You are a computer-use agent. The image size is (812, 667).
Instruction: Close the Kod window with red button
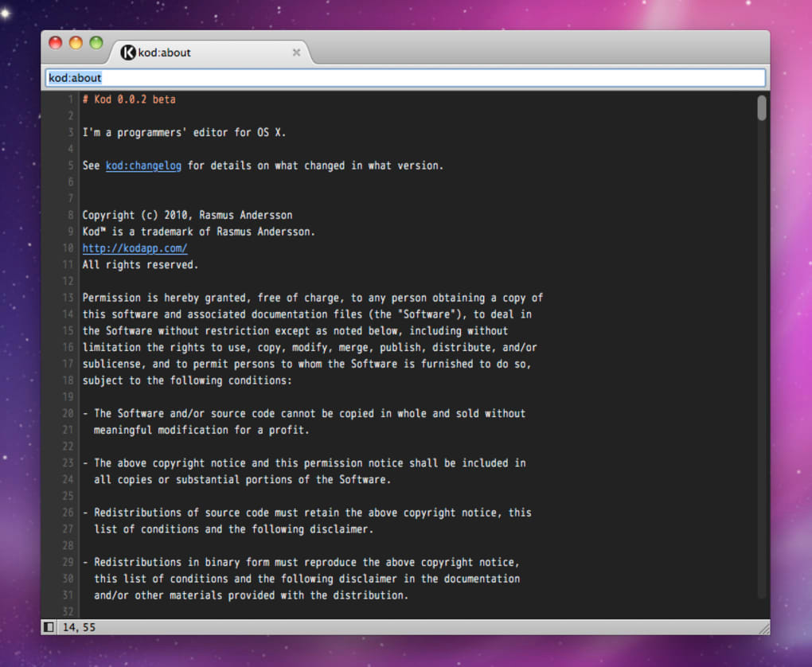[x=56, y=42]
